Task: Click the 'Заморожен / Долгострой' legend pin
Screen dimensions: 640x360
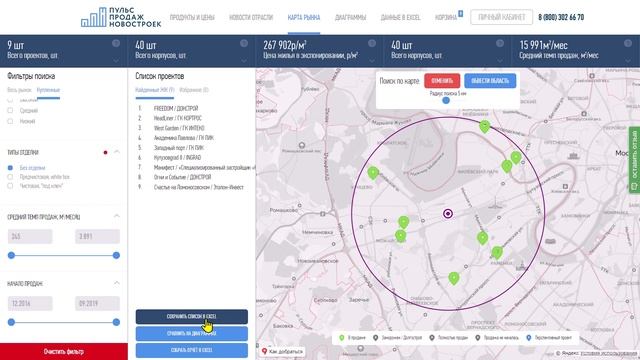Action: (376, 338)
